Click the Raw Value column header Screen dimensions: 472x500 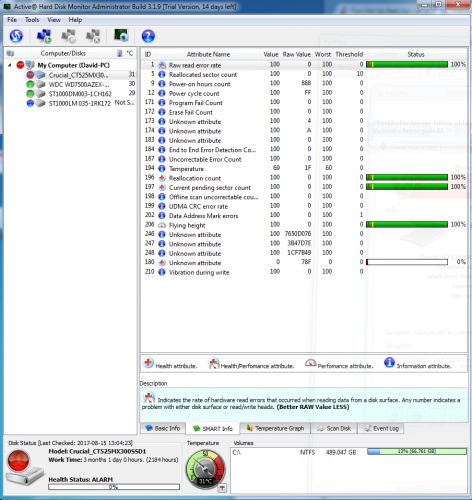[296, 54]
